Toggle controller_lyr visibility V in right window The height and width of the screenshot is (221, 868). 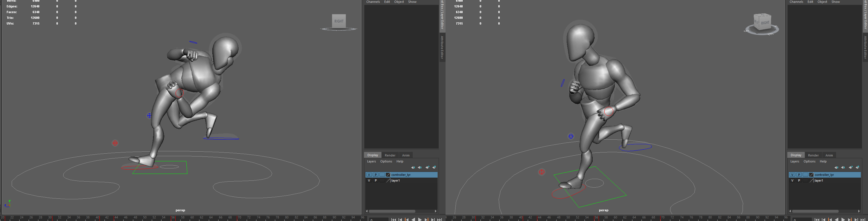coord(792,175)
